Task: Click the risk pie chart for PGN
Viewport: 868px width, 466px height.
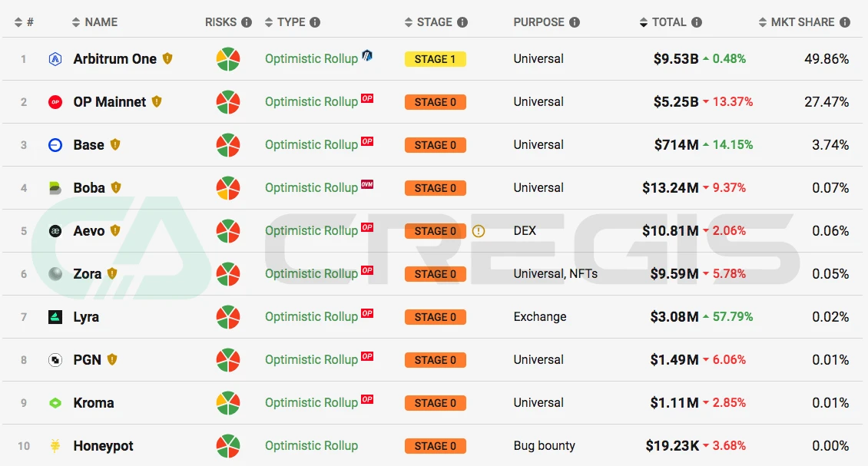Action: pyautogui.click(x=227, y=360)
